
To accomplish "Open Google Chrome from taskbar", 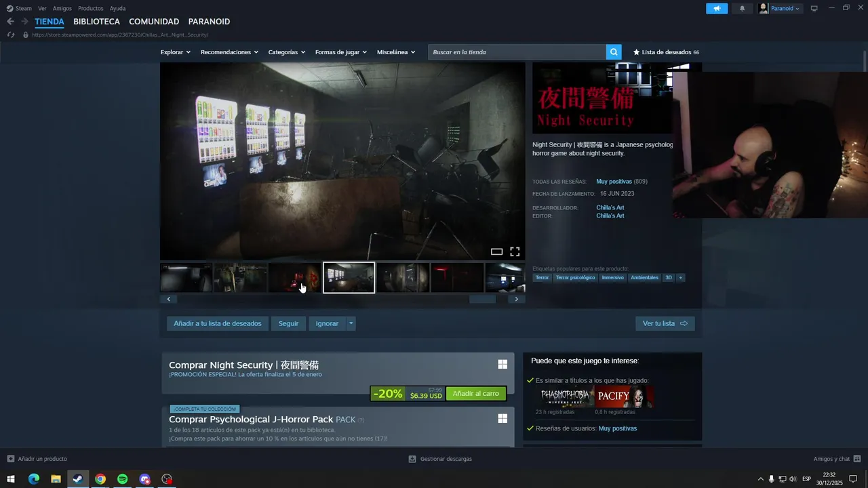I will (x=100, y=479).
